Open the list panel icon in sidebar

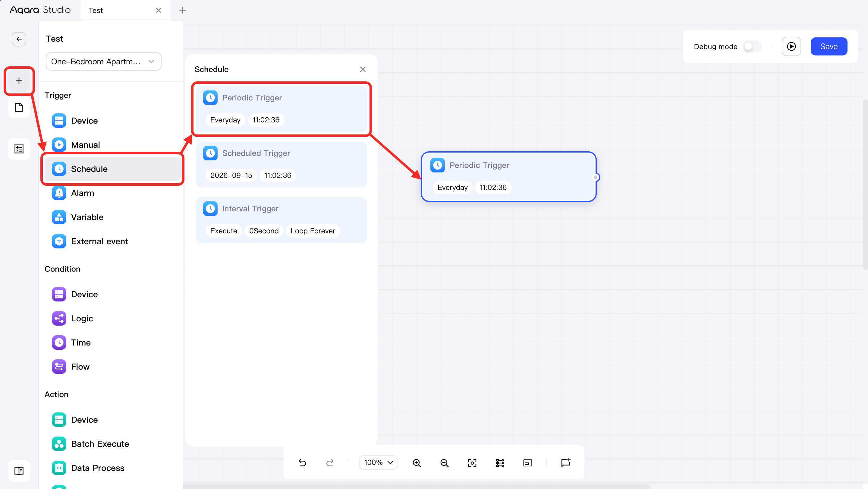(x=19, y=149)
